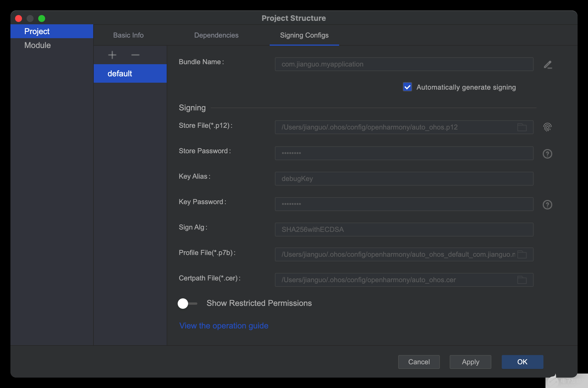The width and height of the screenshot is (588, 388).
Task: Click the Cancel button
Action: click(x=419, y=362)
